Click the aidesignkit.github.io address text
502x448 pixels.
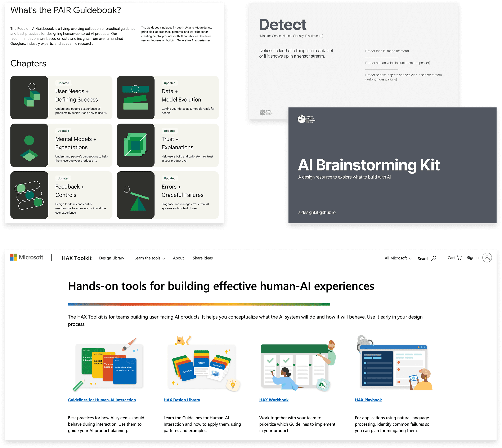[x=317, y=212]
